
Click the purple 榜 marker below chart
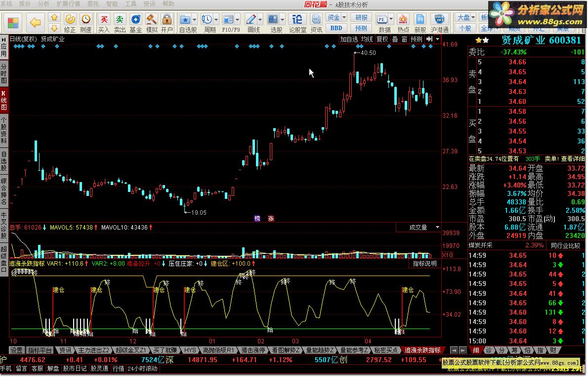[x=257, y=219]
